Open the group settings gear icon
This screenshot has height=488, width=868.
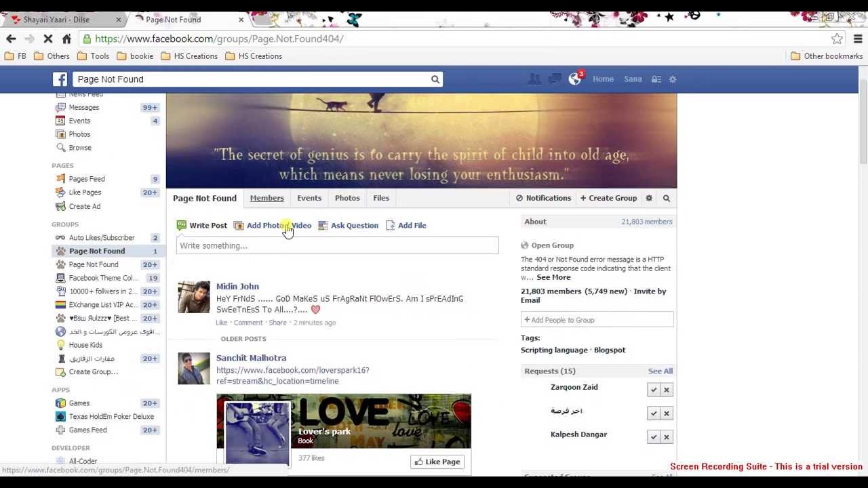pyautogui.click(x=649, y=198)
